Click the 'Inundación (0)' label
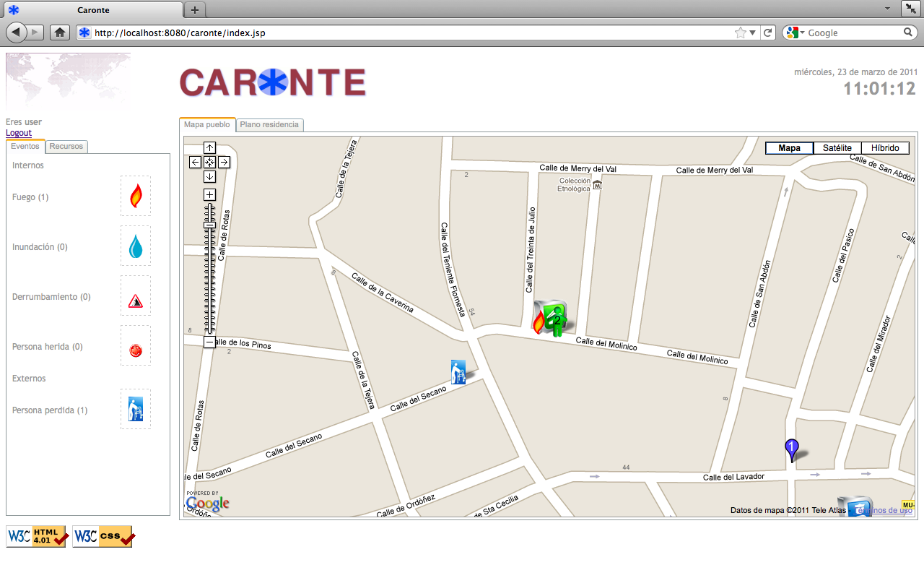The image size is (924, 578). click(40, 247)
